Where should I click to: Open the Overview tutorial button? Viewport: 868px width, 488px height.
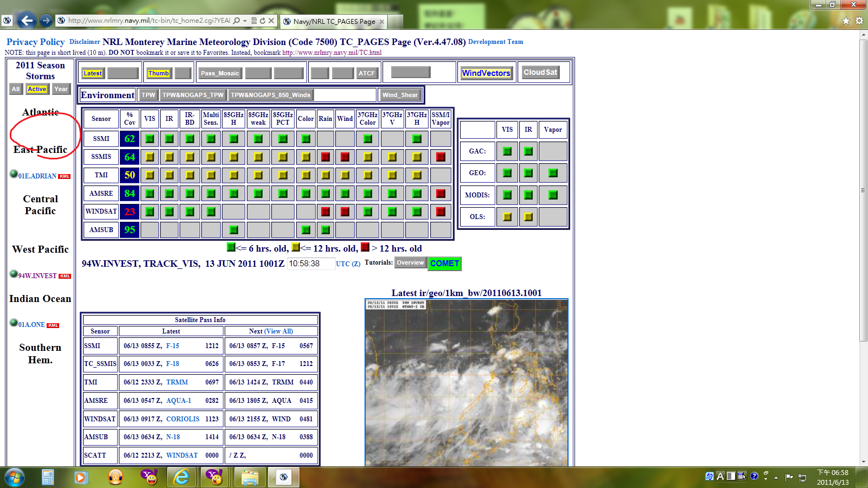[x=410, y=263]
